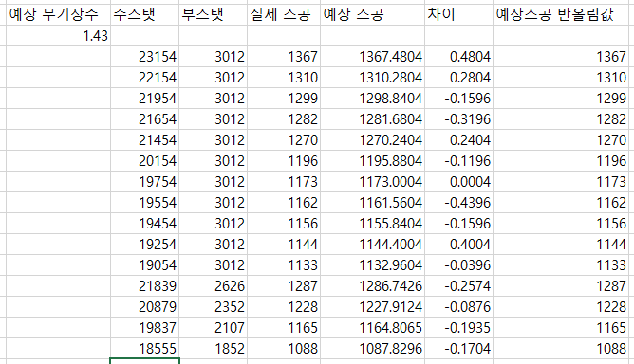Select the 차이 cell -0.0876
The image size is (634, 364).
[x=459, y=306]
